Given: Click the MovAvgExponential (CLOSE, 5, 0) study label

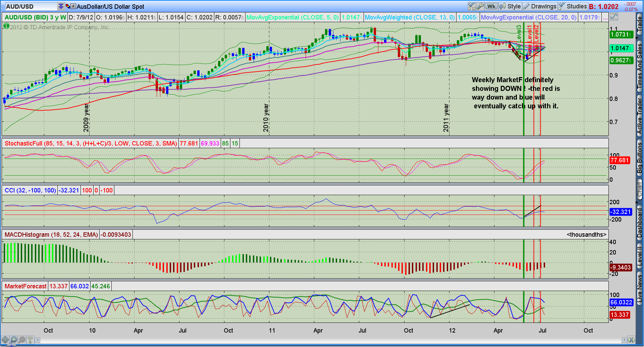Looking at the screenshot, I should point(292,17).
